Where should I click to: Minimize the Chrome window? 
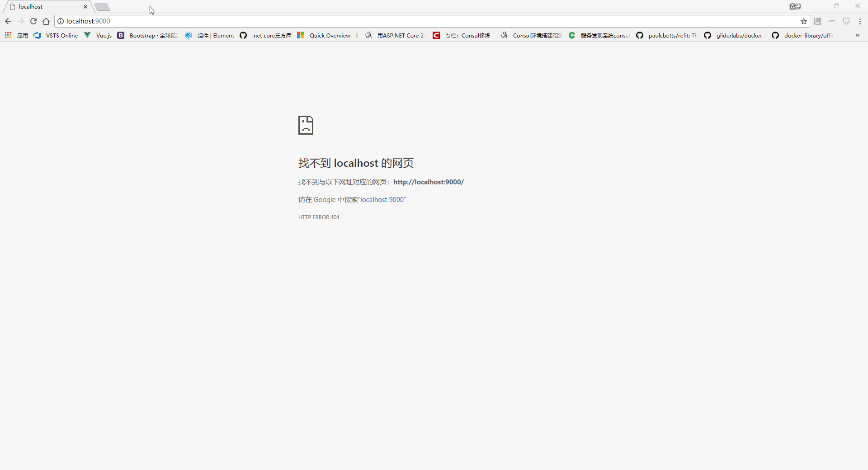pyautogui.click(x=816, y=6)
